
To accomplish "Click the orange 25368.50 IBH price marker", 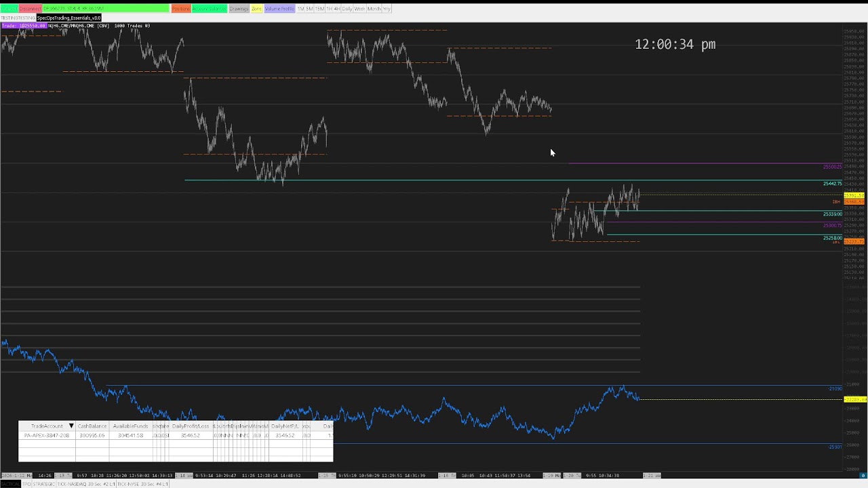I will click(854, 202).
